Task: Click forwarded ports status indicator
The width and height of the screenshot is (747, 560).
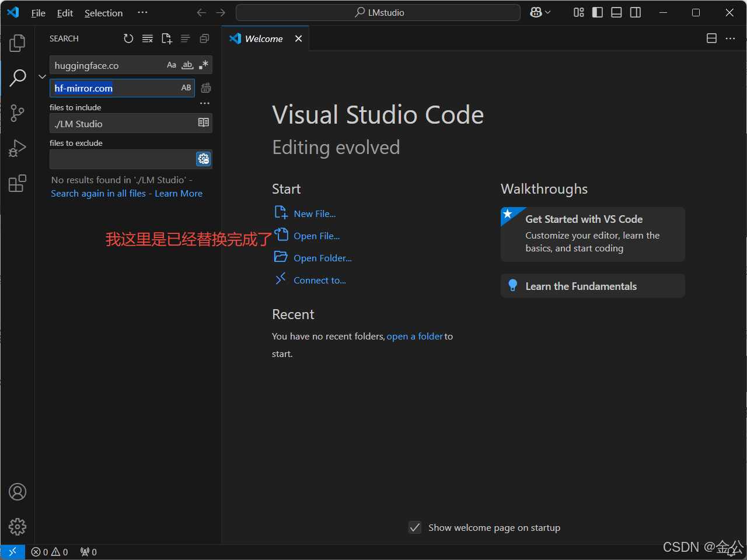Action: click(89, 552)
